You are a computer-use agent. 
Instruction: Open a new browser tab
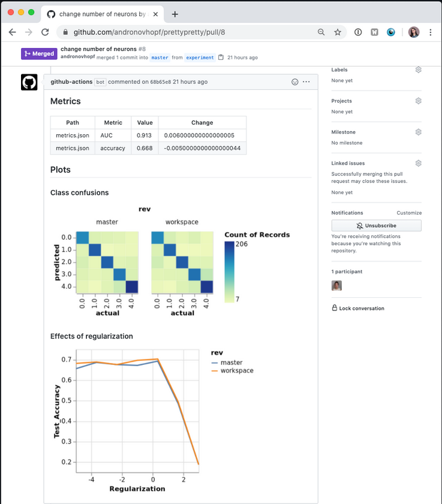pyautogui.click(x=175, y=14)
